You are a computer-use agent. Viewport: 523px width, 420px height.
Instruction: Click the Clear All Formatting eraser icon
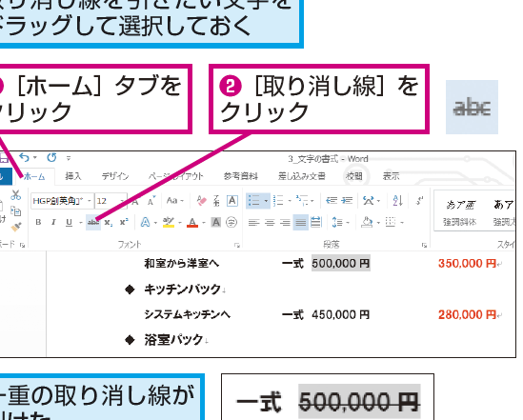click(201, 201)
